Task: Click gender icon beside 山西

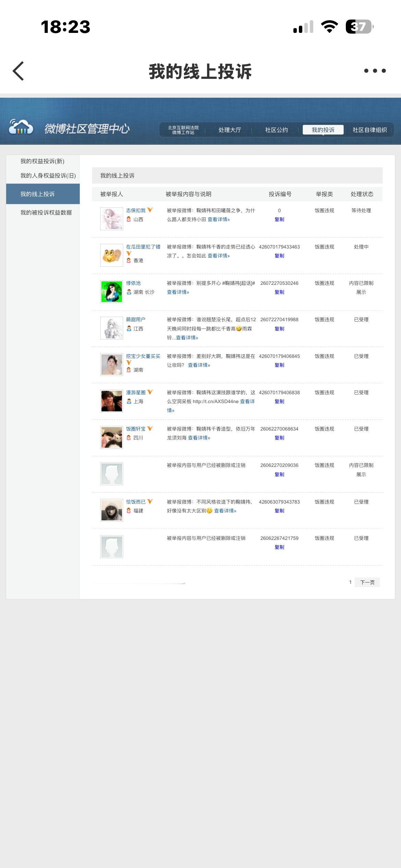Action: 129,219
